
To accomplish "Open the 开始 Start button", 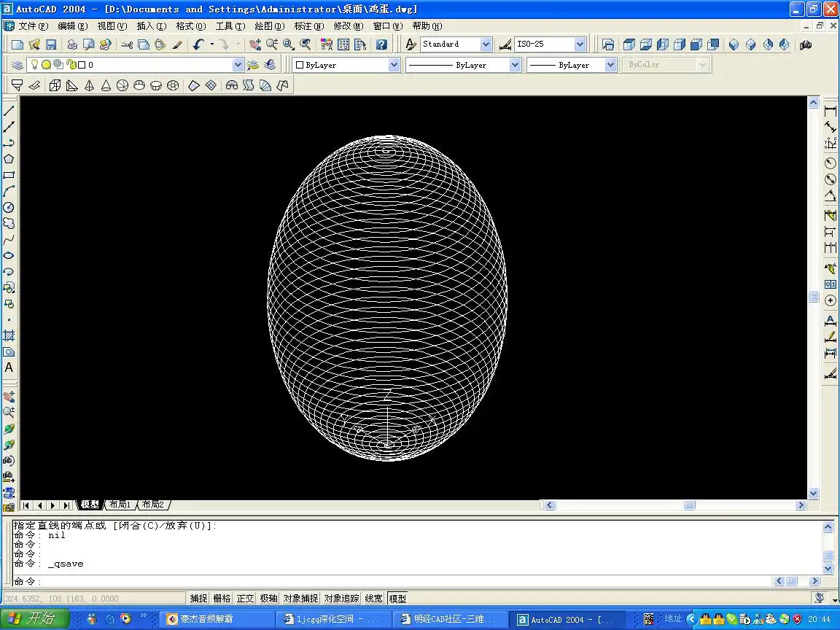I will tap(35, 619).
